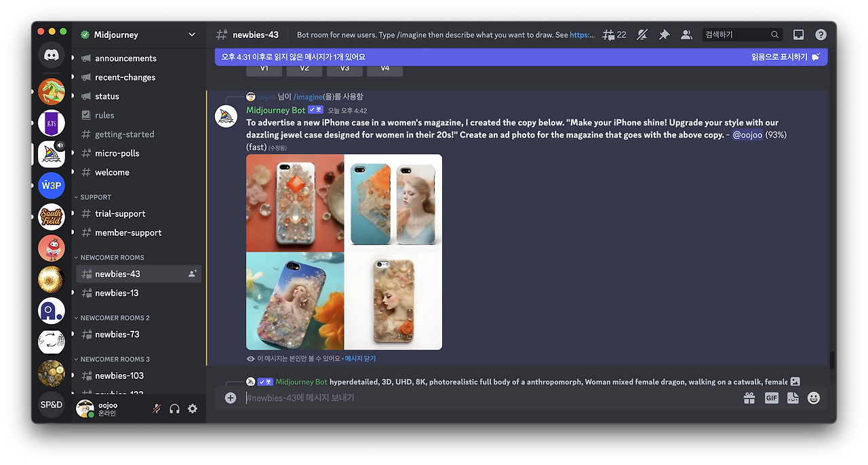Switch to the South Field server
Screen dimensions: 868x465
click(52, 217)
